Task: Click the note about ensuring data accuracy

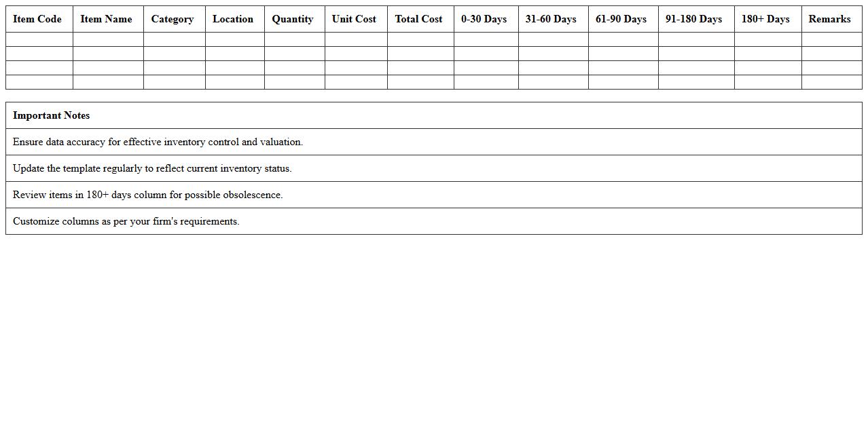Action: (x=158, y=142)
